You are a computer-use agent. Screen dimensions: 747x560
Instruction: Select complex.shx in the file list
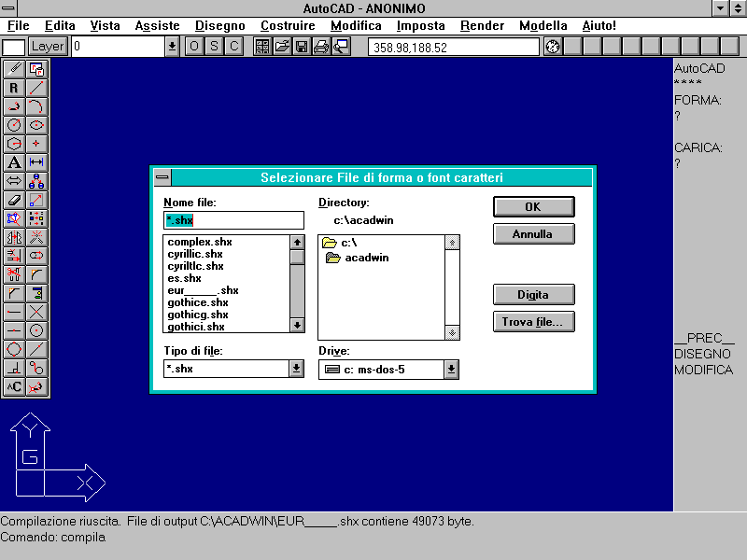200,242
